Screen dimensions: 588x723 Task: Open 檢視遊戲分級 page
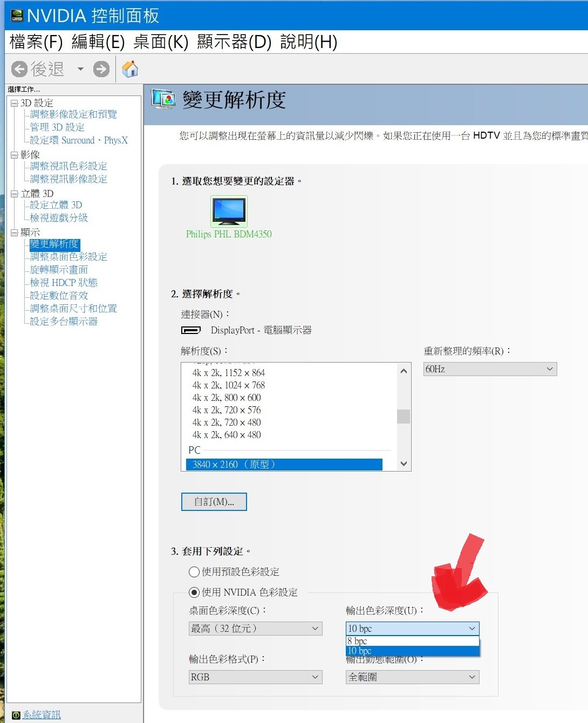[x=59, y=218]
